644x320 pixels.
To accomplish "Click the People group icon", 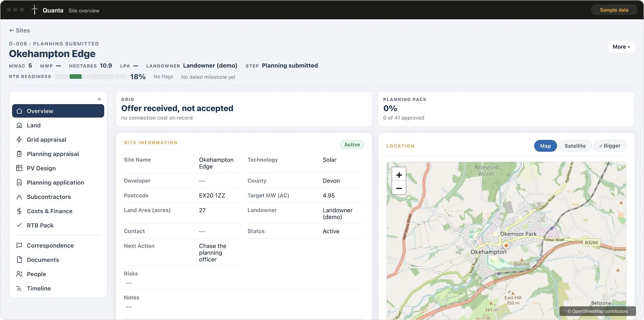I will pos(19,274).
